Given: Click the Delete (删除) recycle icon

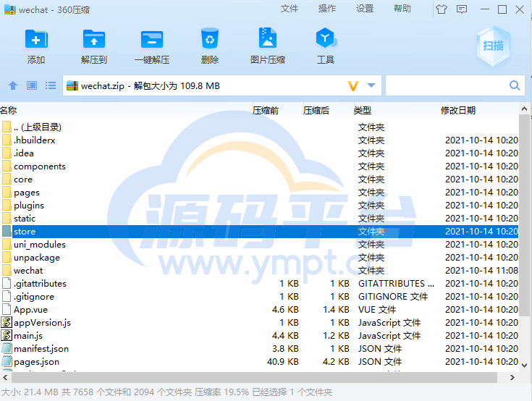Looking at the screenshot, I should (210, 38).
